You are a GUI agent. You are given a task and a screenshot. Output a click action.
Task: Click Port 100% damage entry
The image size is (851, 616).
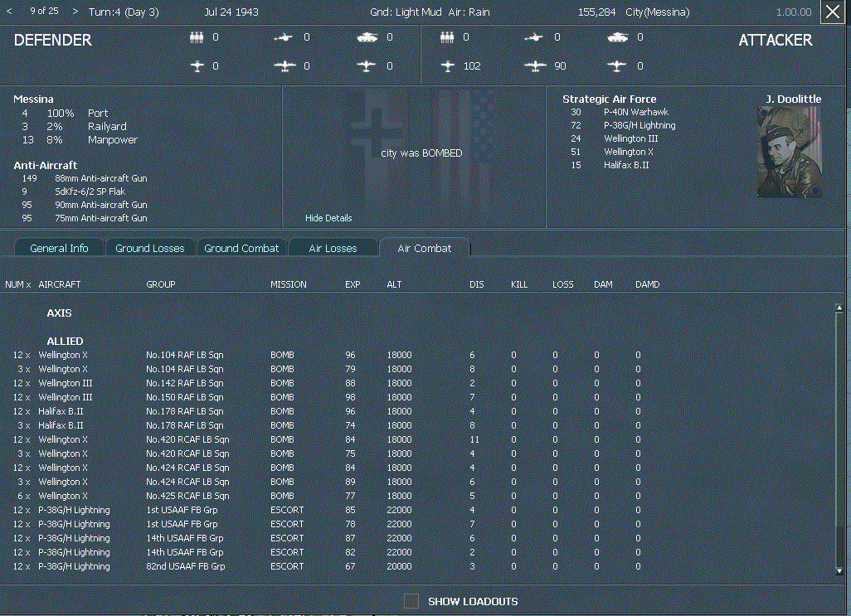(x=98, y=113)
